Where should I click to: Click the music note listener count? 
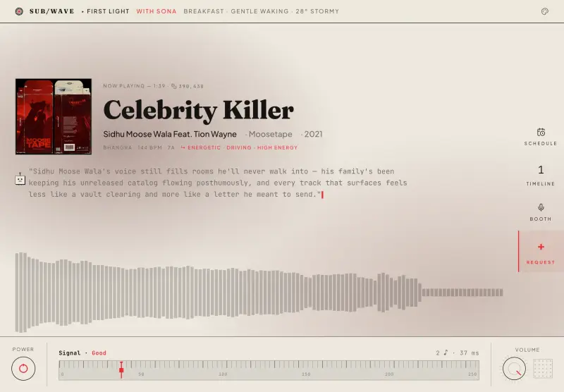click(x=442, y=353)
